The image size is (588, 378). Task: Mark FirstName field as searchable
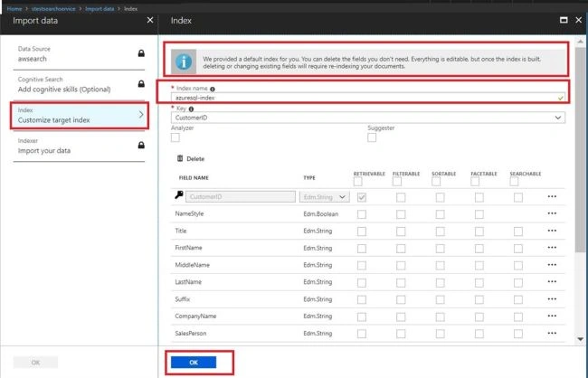pyautogui.click(x=517, y=249)
